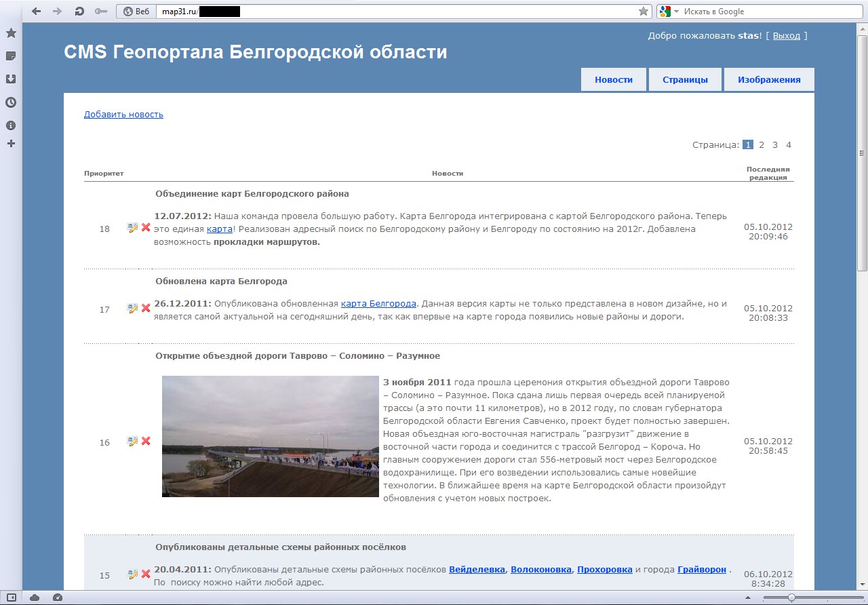Click the heading about объездной дороги Таврово
This screenshot has width=868, height=605.
coord(298,356)
